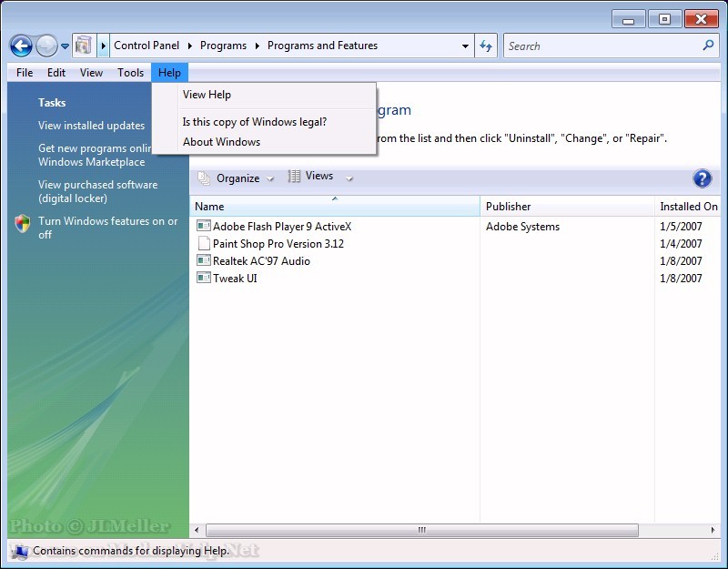Click the Organize toolbar icon
The width and height of the screenshot is (728, 569).
click(x=204, y=178)
